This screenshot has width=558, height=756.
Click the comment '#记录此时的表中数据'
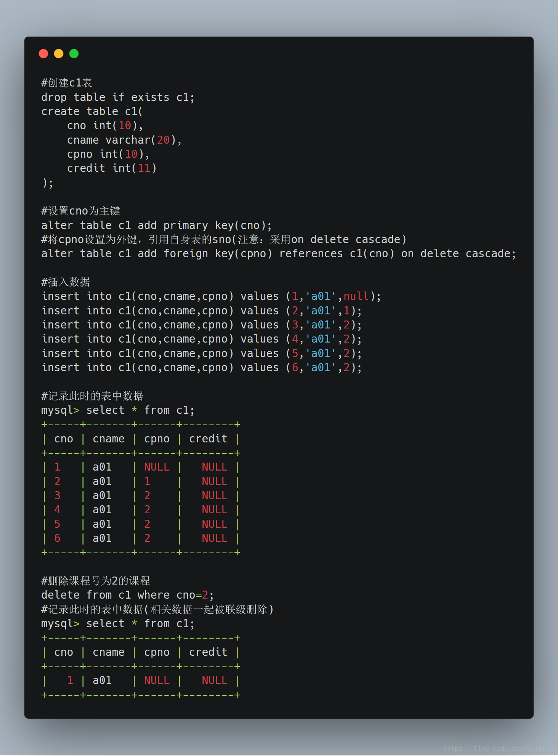click(x=92, y=396)
